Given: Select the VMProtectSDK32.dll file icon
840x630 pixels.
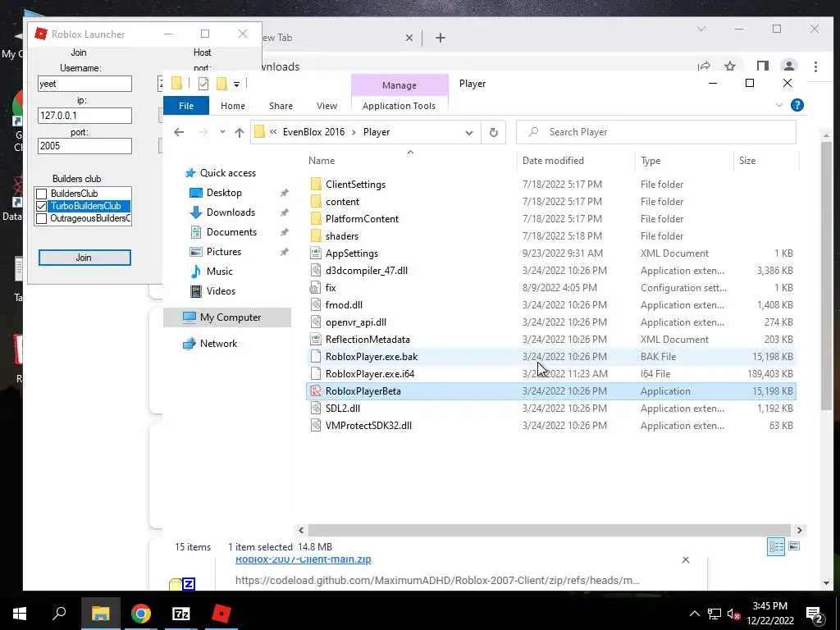Looking at the screenshot, I should point(316,426).
